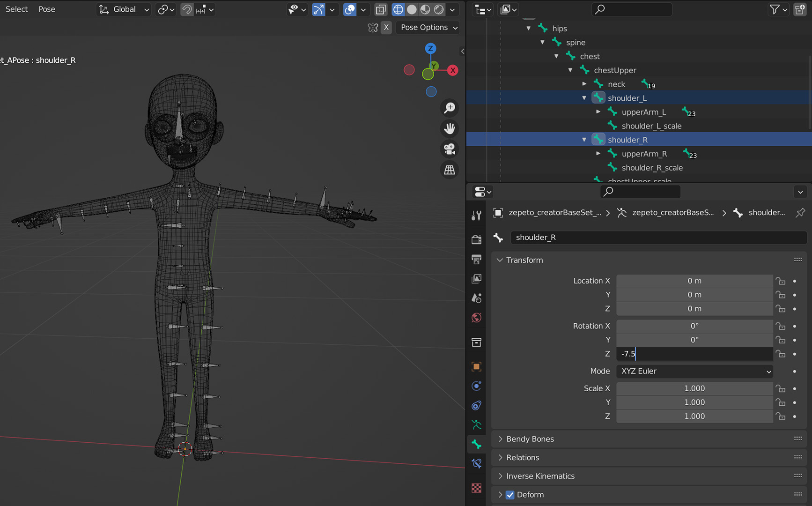
Task: Switch viewport shading to Rendered mode
Action: coord(438,9)
